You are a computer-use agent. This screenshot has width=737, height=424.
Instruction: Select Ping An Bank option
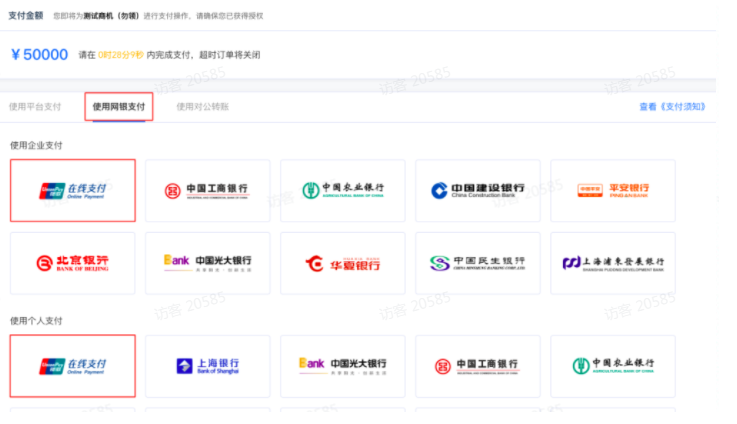[613, 190]
